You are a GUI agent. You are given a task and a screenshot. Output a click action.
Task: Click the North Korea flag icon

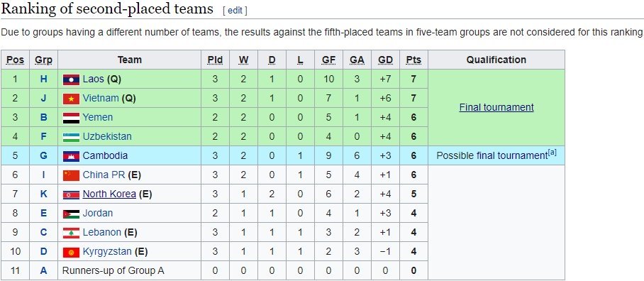[x=71, y=194]
